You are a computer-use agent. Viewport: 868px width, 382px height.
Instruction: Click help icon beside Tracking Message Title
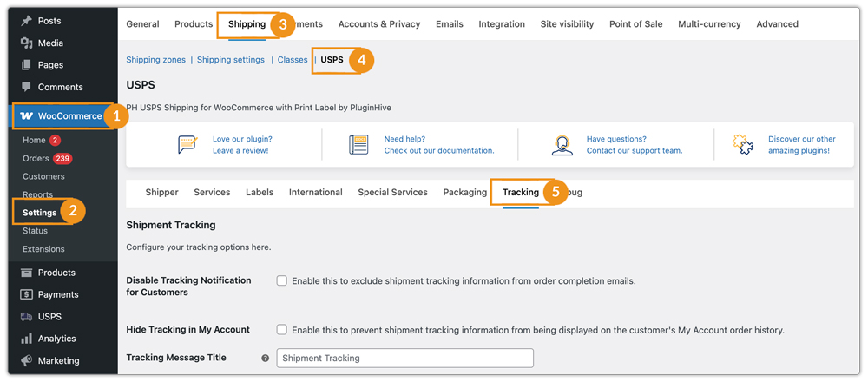pos(265,359)
